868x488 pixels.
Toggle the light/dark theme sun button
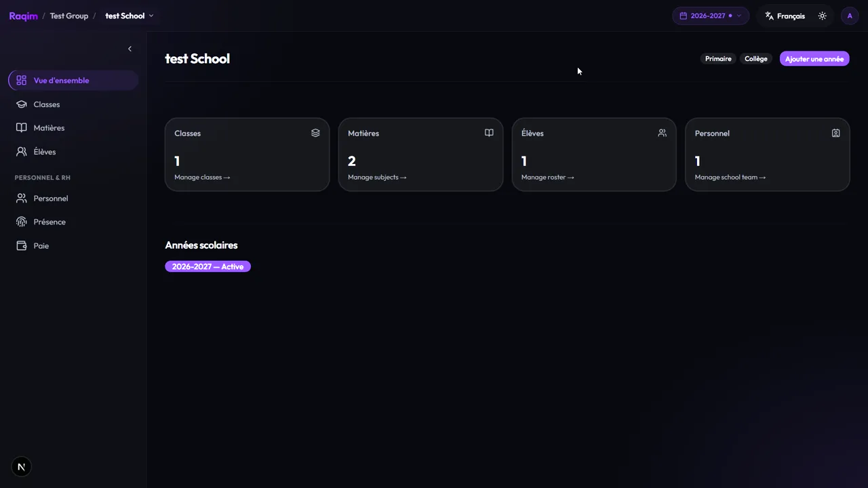point(823,16)
